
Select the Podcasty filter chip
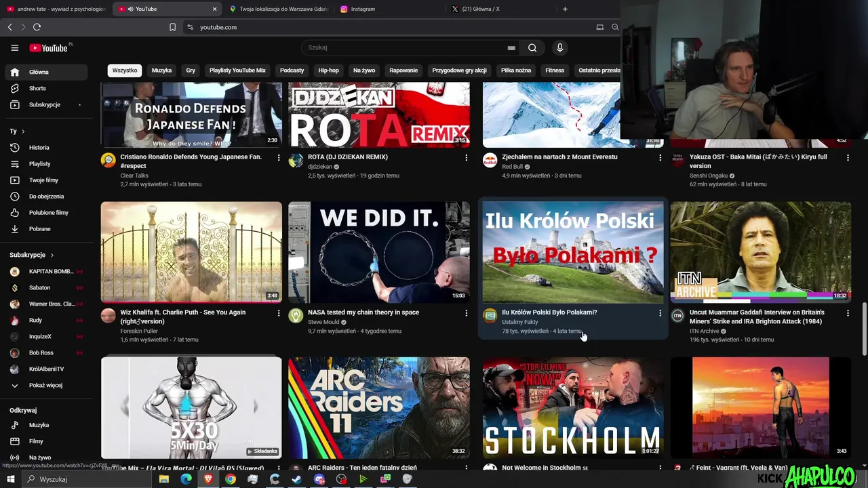click(292, 70)
